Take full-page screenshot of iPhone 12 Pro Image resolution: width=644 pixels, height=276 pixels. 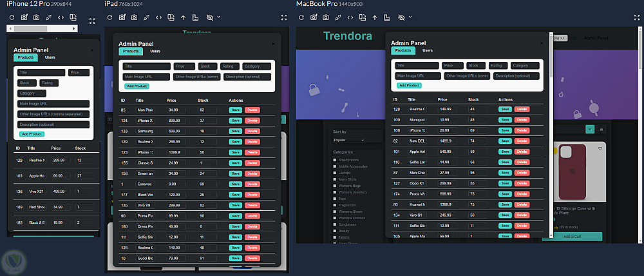24,17
